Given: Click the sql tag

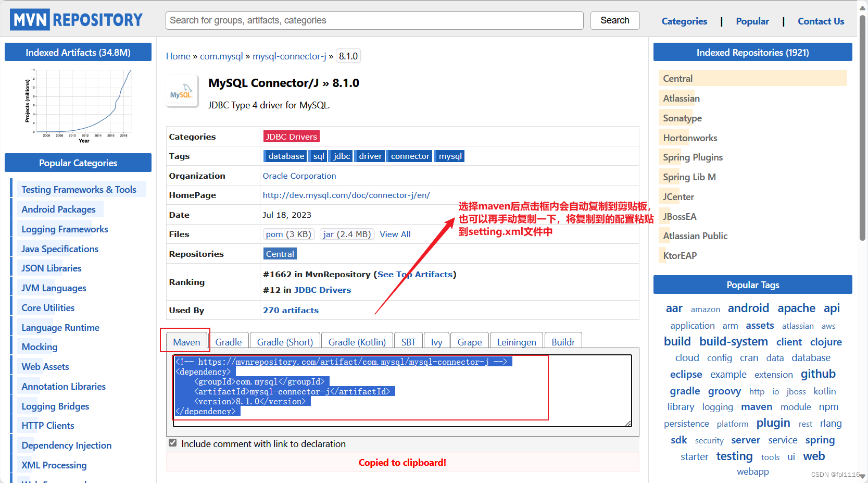Looking at the screenshot, I should (319, 156).
